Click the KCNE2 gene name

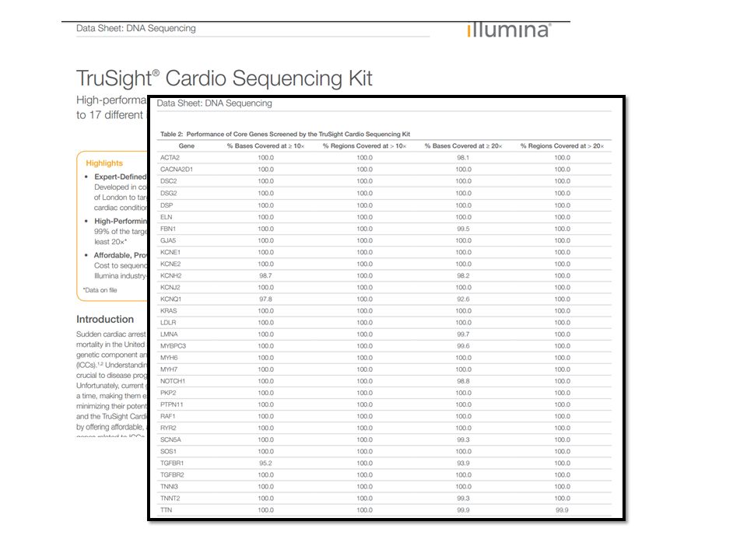pyautogui.click(x=170, y=264)
